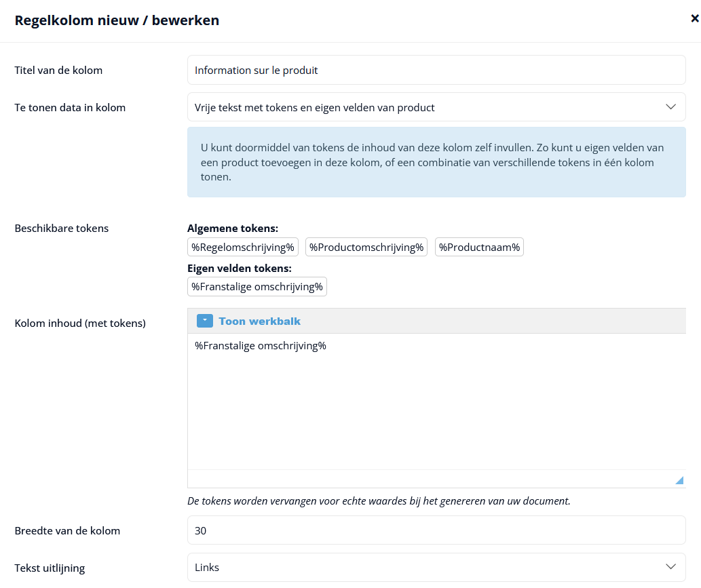Click inside the Kolom inhoud text editor
Image resolution: width=701 pixels, height=588 pixels.
pos(436,401)
